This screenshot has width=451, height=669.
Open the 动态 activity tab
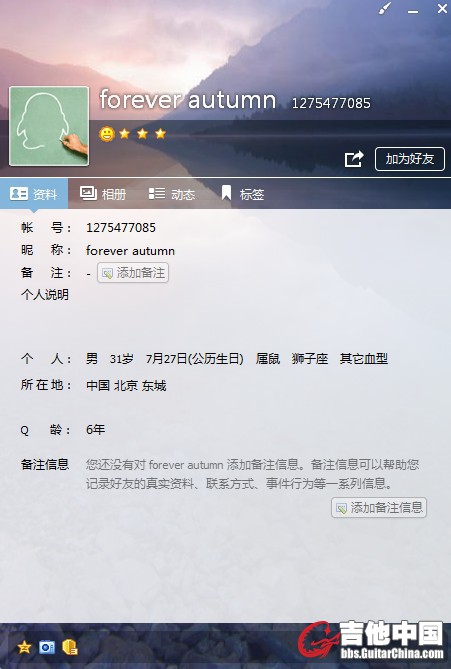click(172, 194)
